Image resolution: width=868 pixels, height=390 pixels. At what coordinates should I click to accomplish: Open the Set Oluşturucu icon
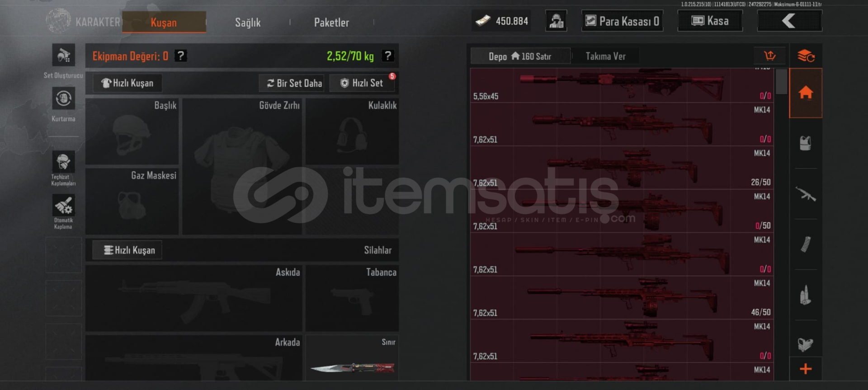coord(63,55)
